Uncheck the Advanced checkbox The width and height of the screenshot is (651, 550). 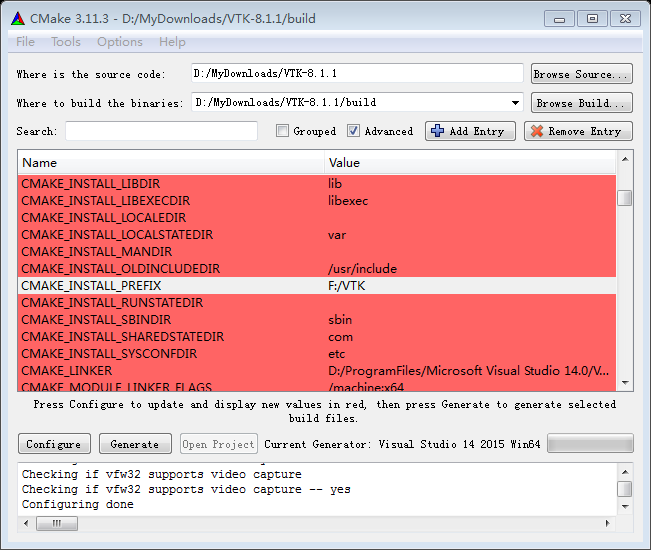353,131
